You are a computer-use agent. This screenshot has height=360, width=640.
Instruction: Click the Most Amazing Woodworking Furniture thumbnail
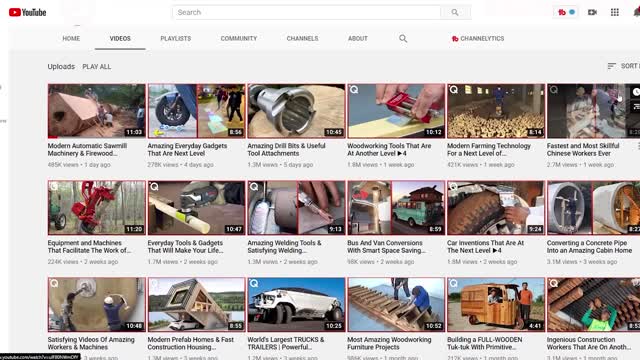(x=396, y=304)
